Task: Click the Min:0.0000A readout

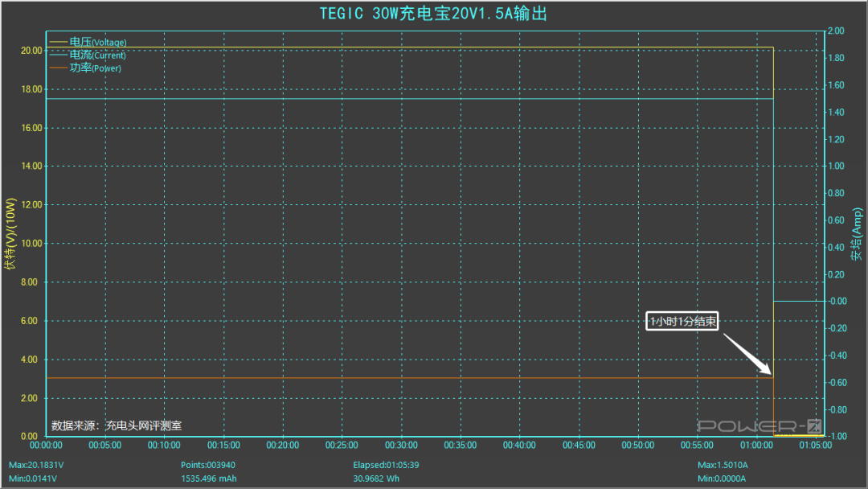Action: [x=721, y=479]
